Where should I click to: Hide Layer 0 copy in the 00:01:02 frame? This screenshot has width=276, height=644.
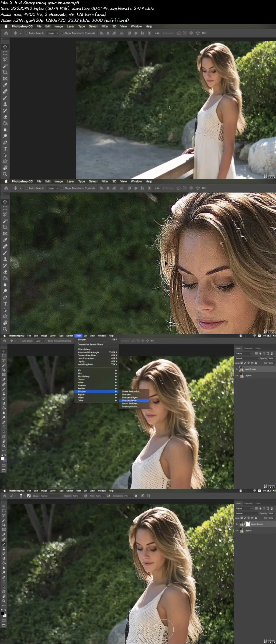pos(237,369)
